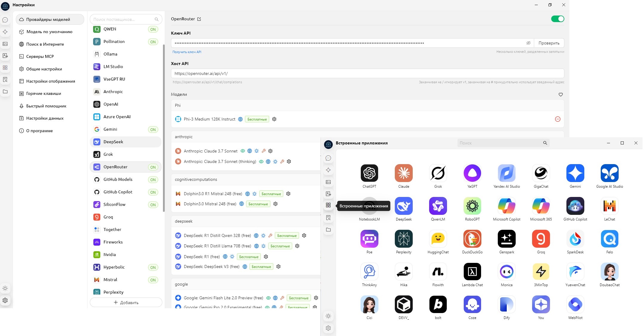Launch Genspark app
The height and width of the screenshot is (336, 644).
506,239
